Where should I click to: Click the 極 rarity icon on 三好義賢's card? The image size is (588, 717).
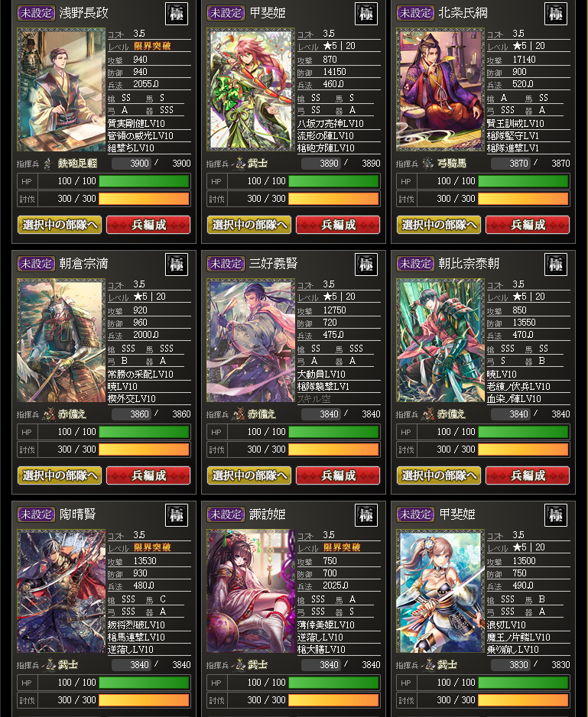366,264
